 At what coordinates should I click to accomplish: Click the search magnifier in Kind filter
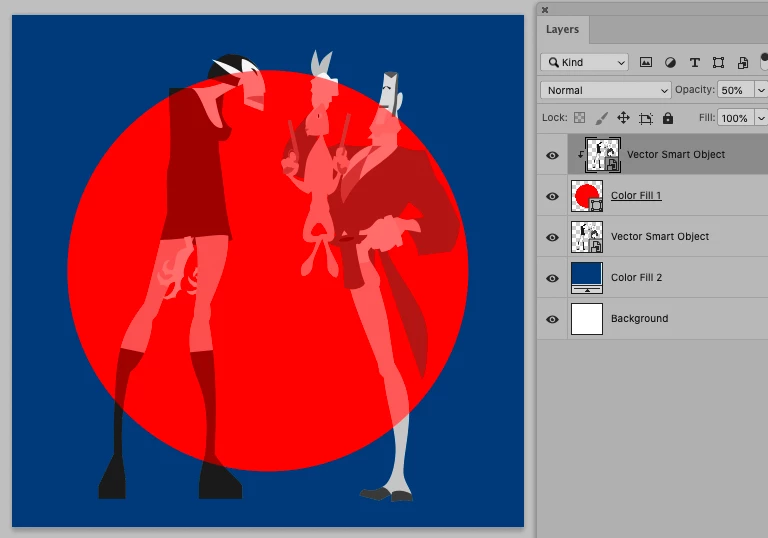(553, 62)
